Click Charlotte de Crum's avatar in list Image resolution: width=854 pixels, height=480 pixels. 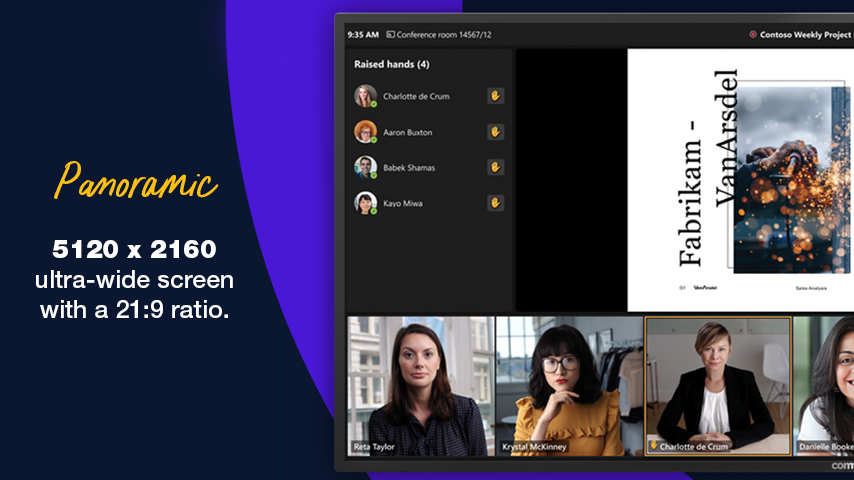(365, 96)
